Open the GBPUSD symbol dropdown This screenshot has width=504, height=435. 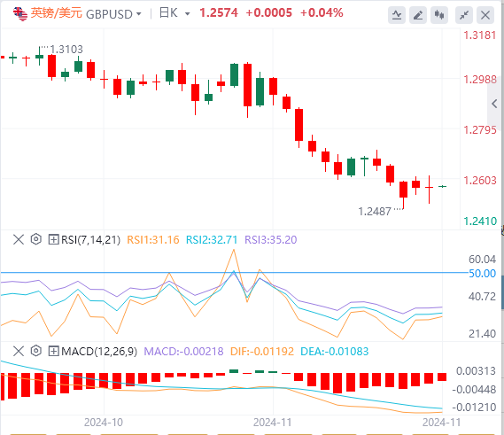click(x=139, y=14)
